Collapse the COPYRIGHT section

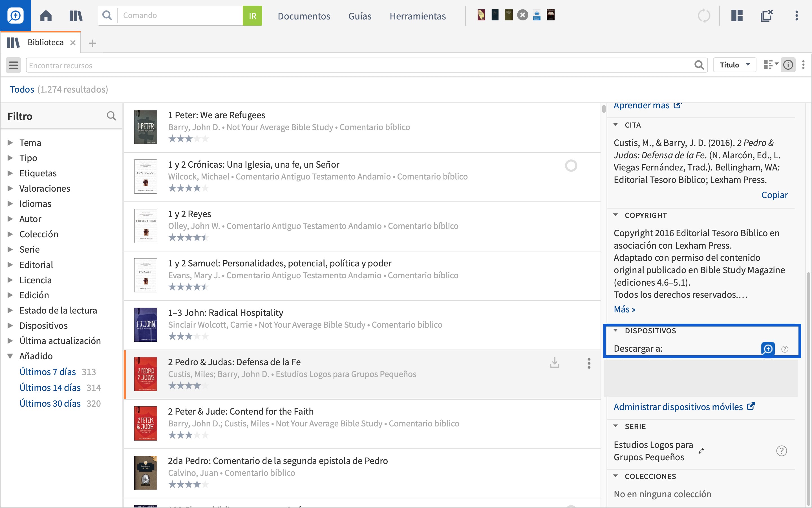pyautogui.click(x=616, y=215)
